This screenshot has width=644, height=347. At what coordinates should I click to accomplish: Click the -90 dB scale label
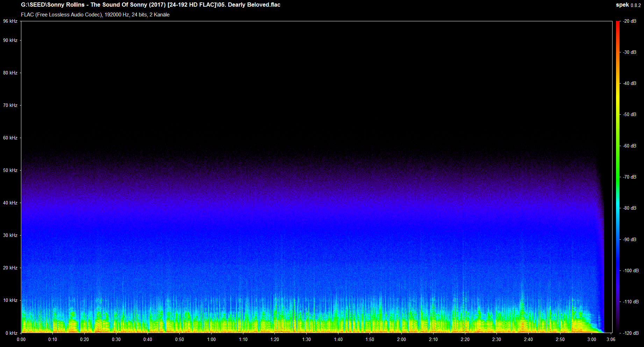pyautogui.click(x=629, y=240)
